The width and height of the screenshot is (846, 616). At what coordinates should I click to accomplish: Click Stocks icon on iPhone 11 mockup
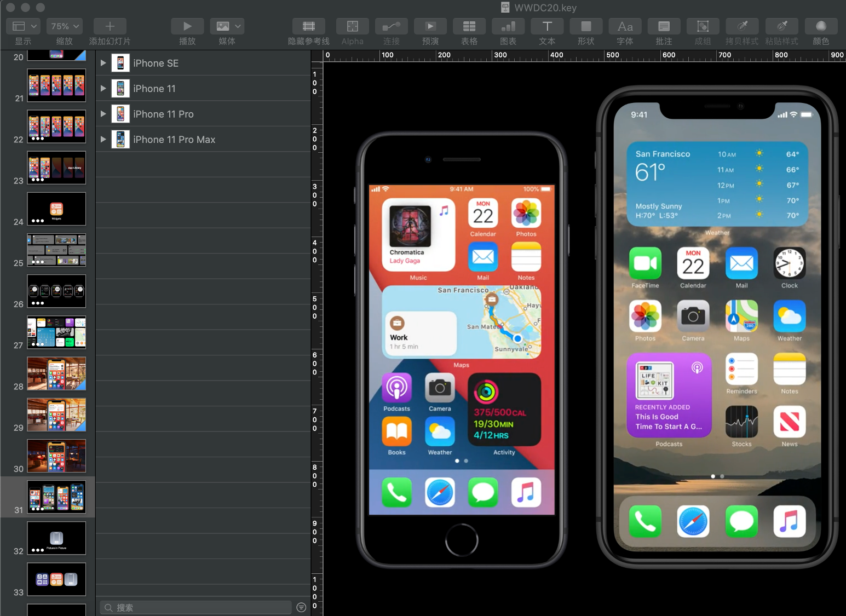click(x=741, y=422)
